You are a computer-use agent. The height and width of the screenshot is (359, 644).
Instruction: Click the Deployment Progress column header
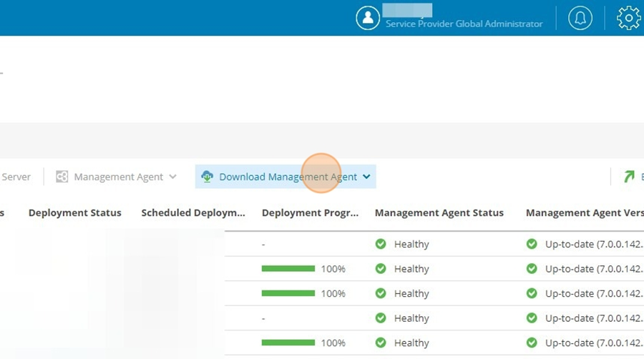coord(310,213)
